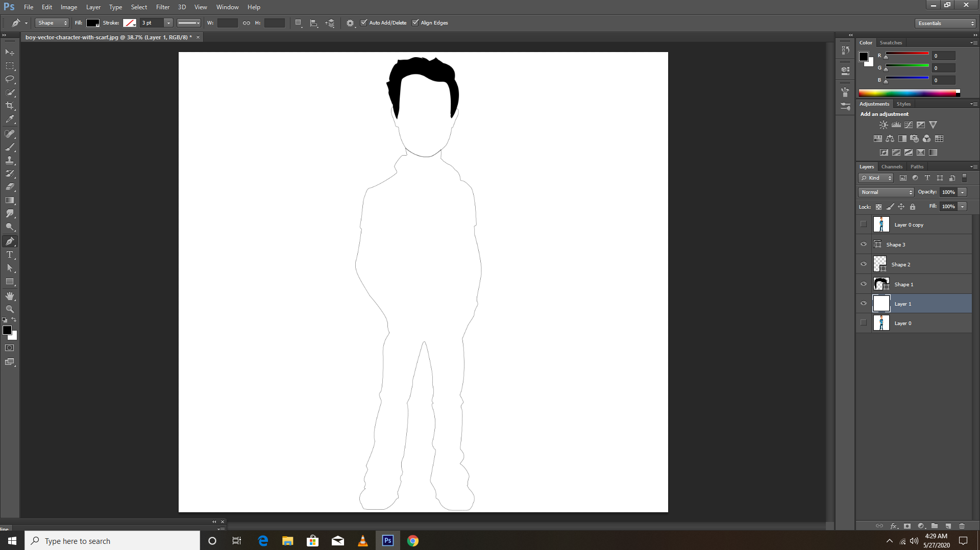Image resolution: width=980 pixels, height=550 pixels.
Task: Open the Select menu
Action: [x=139, y=7]
